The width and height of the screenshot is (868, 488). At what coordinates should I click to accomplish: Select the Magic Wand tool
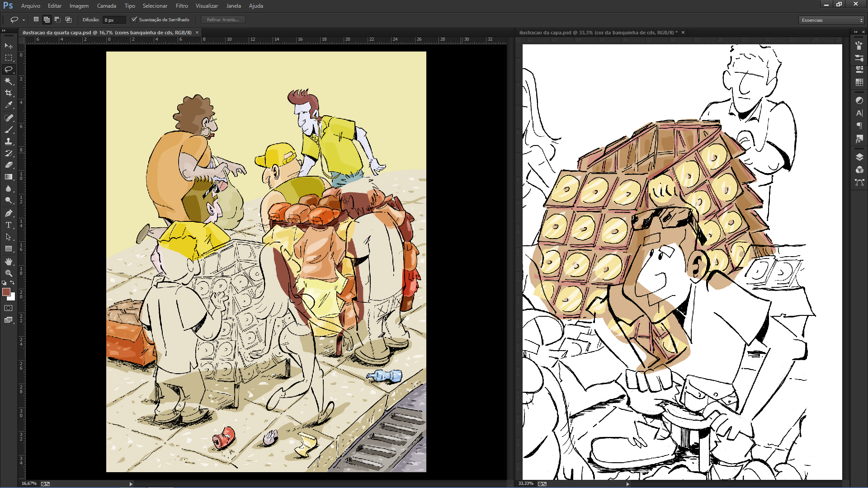tap(9, 81)
